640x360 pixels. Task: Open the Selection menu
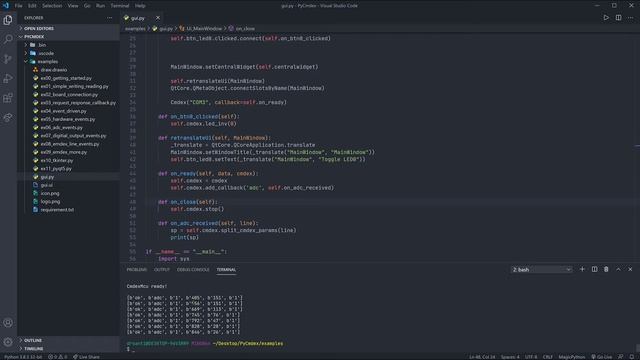[x=52, y=6]
